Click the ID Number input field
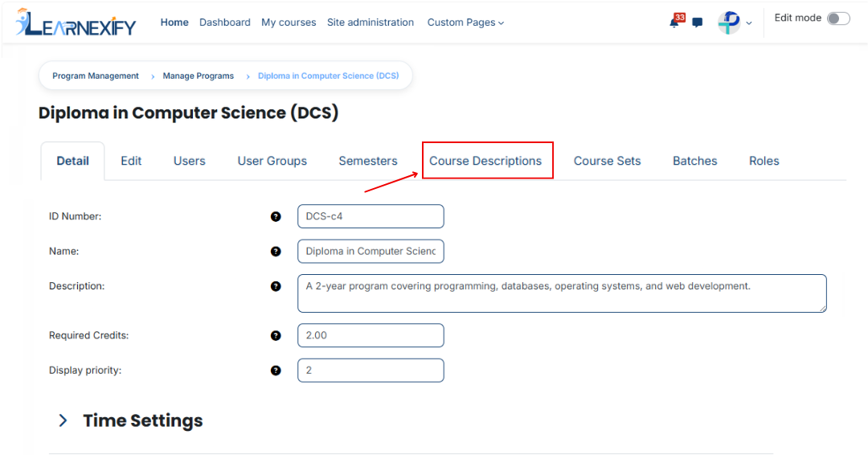Image resolution: width=868 pixels, height=455 pixels. pyautogui.click(x=371, y=216)
